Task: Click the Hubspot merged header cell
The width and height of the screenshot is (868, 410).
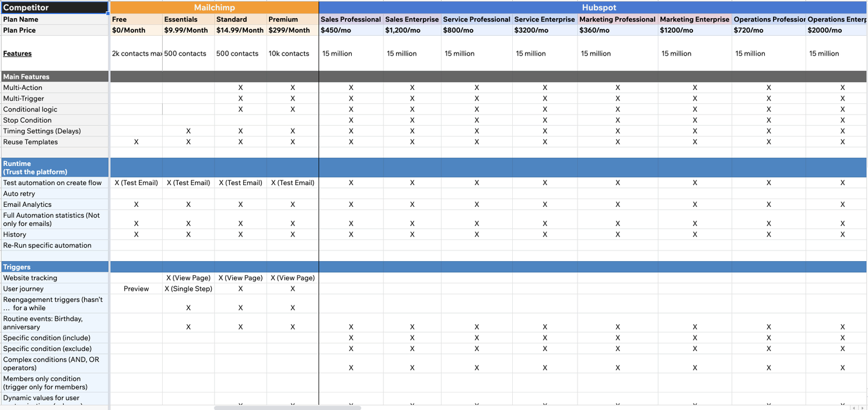Action: 593,8
